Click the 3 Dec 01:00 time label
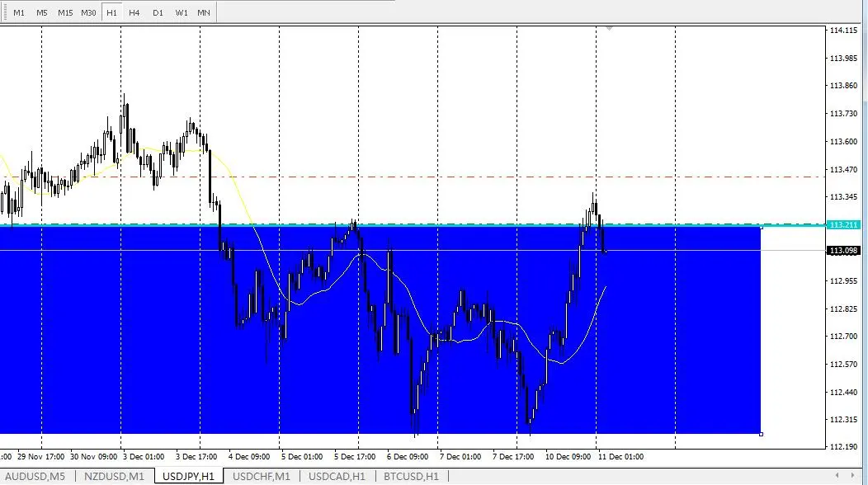Image resolution: width=868 pixels, height=485 pixels. [144, 457]
